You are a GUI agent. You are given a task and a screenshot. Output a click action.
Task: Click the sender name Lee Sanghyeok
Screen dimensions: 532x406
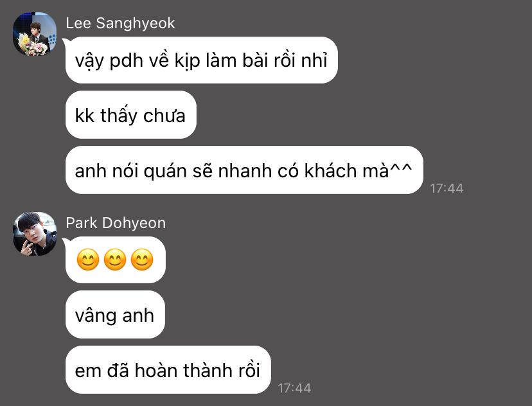click(120, 23)
